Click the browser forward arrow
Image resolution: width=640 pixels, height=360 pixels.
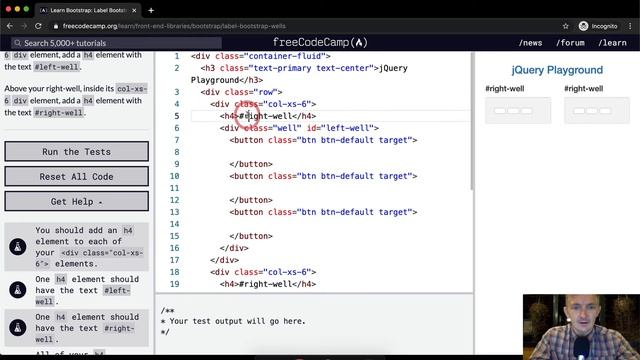click(24, 26)
